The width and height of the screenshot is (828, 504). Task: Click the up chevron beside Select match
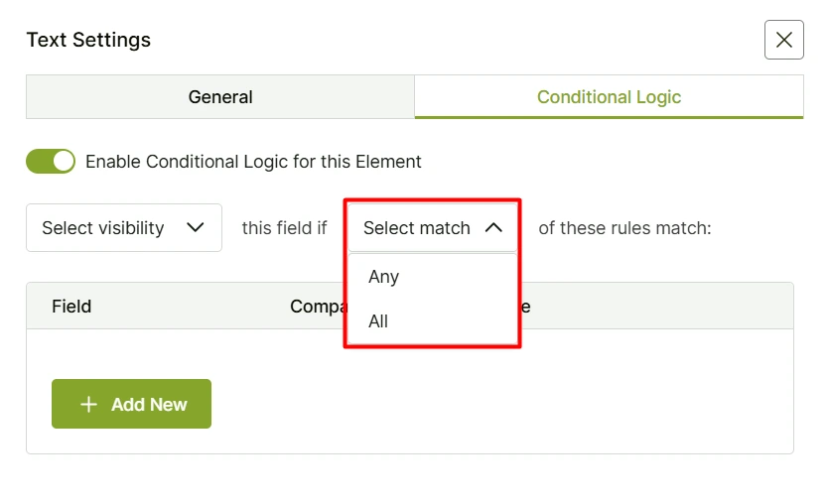click(x=493, y=228)
